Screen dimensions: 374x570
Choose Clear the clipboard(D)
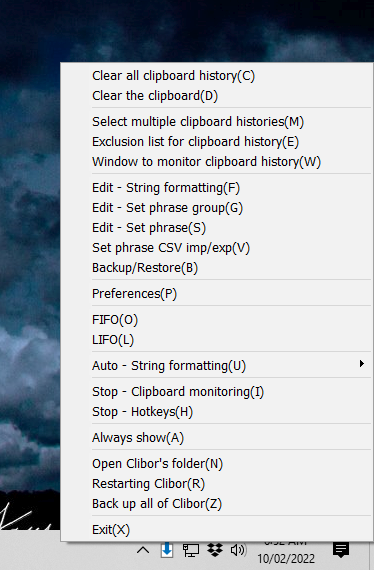(x=217, y=96)
